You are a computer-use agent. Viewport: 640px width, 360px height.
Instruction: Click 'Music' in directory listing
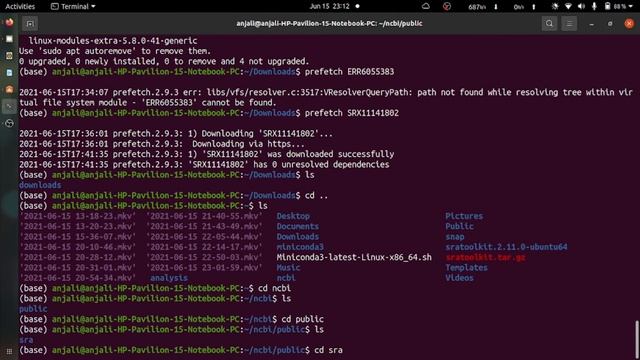click(x=288, y=268)
